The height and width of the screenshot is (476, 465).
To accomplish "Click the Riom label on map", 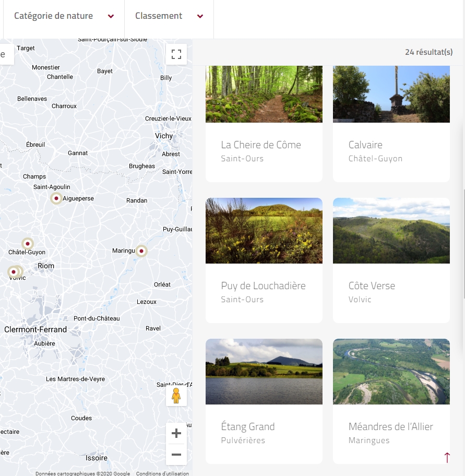I will (46, 266).
